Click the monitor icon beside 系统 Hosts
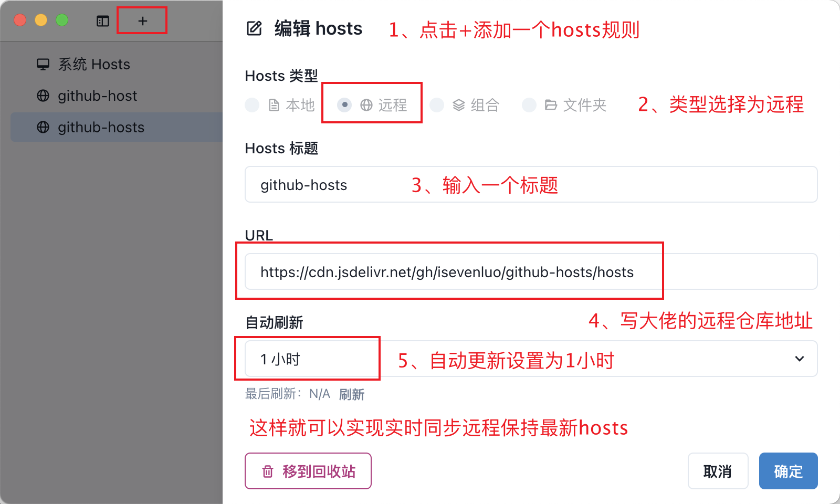Image resolution: width=840 pixels, height=504 pixels. pyautogui.click(x=43, y=64)
